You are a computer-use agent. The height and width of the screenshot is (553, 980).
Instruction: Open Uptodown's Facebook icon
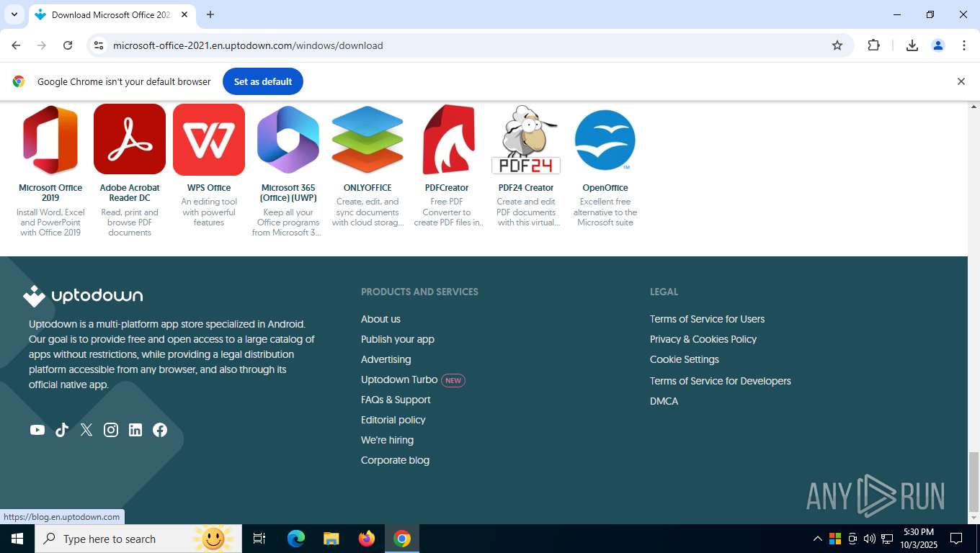tap(160, 430)
